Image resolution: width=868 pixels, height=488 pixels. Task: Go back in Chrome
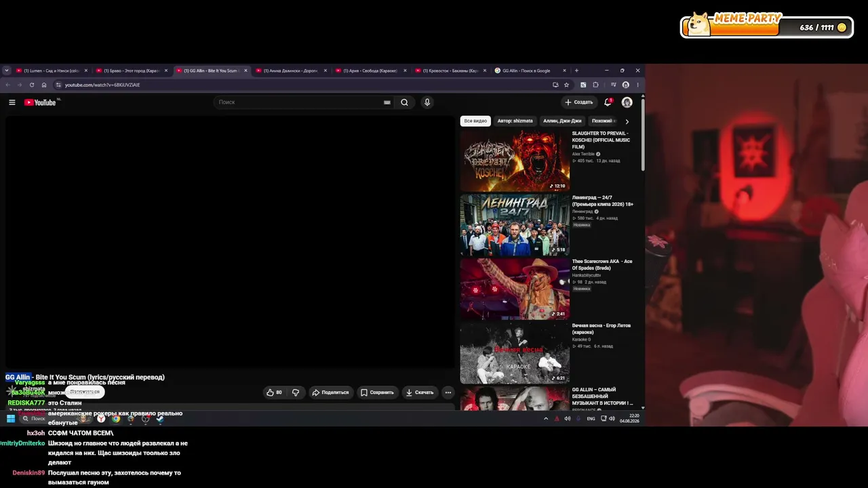(7, 85)
